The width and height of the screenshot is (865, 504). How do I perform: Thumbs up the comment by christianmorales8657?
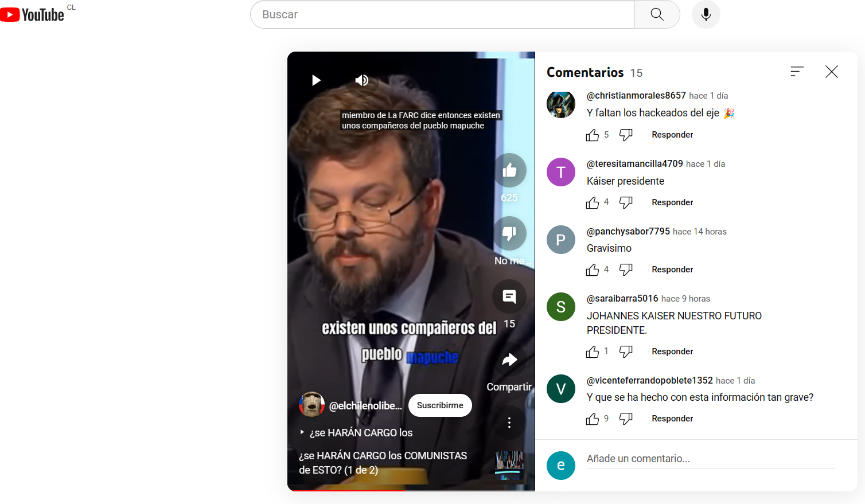[593, 135]
